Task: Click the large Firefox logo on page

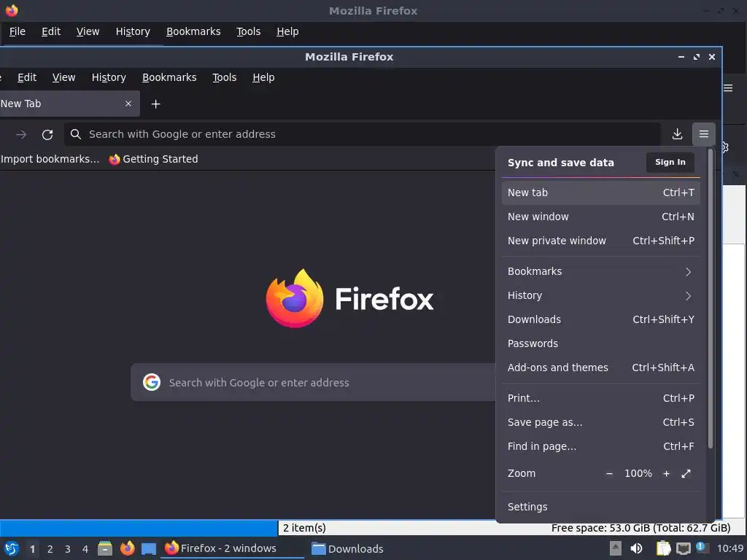Action: coord(349,298)
